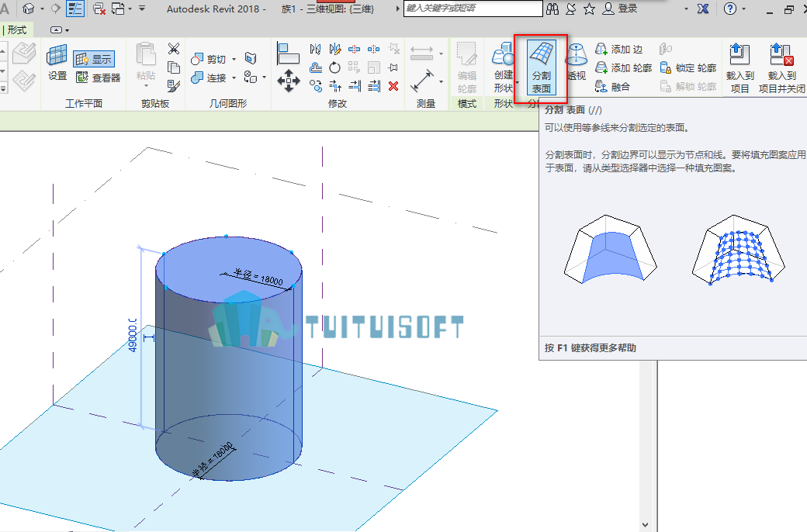Select Mirror - Draw Axis tool

[x=335, y=50]
